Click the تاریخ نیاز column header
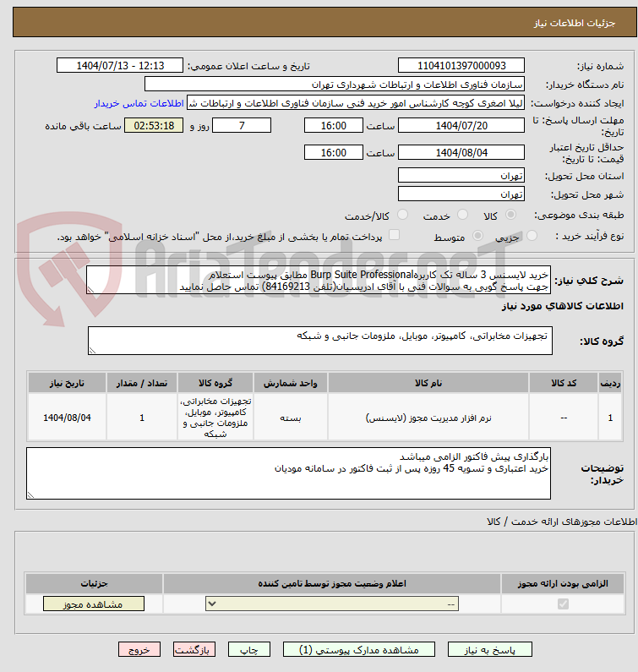This screenshot has width=638, height=672. point(67,383)
